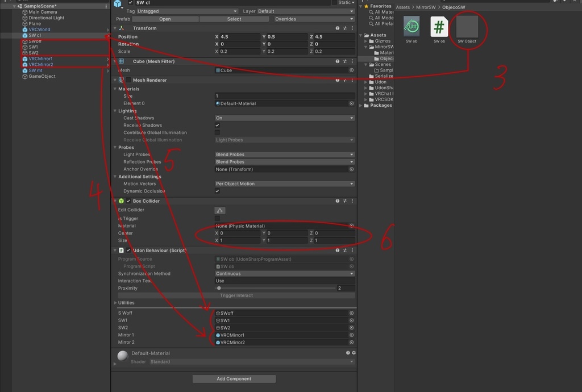Open Transform component kebab menu
The height and width of the screenshot is (392, 582).
click(352, 28)
